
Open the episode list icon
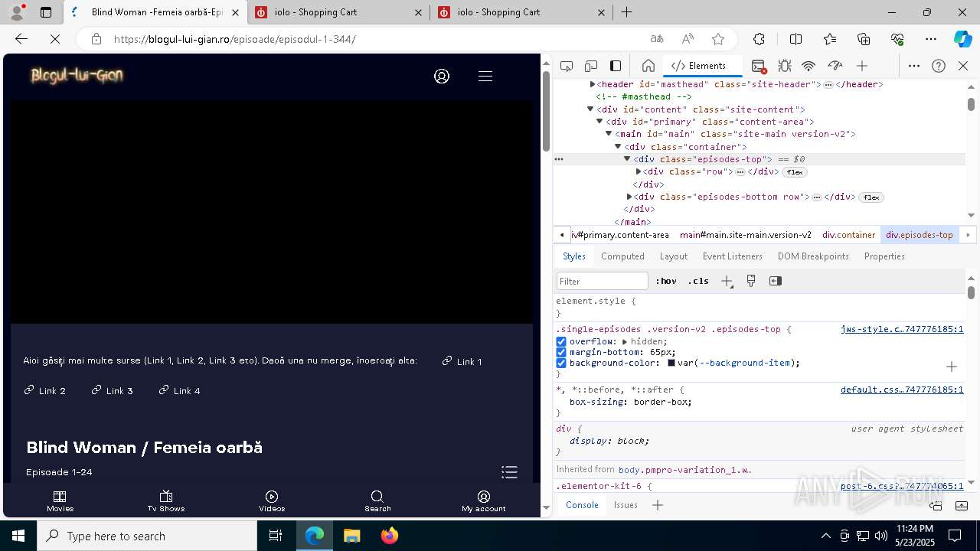[510, 472]
